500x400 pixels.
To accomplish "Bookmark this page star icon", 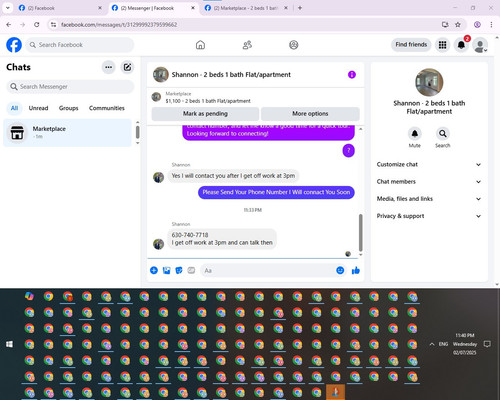I will [x=458, y=25].
